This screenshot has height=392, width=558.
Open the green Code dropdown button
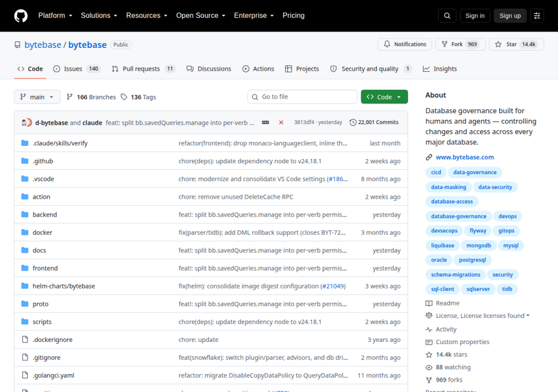(x=384, y=97)
